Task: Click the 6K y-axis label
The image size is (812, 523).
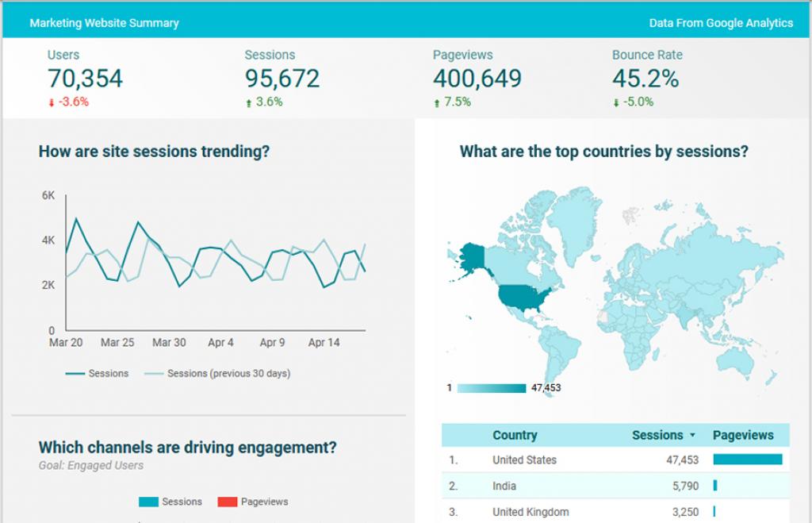Action: (x=48, y=195)
